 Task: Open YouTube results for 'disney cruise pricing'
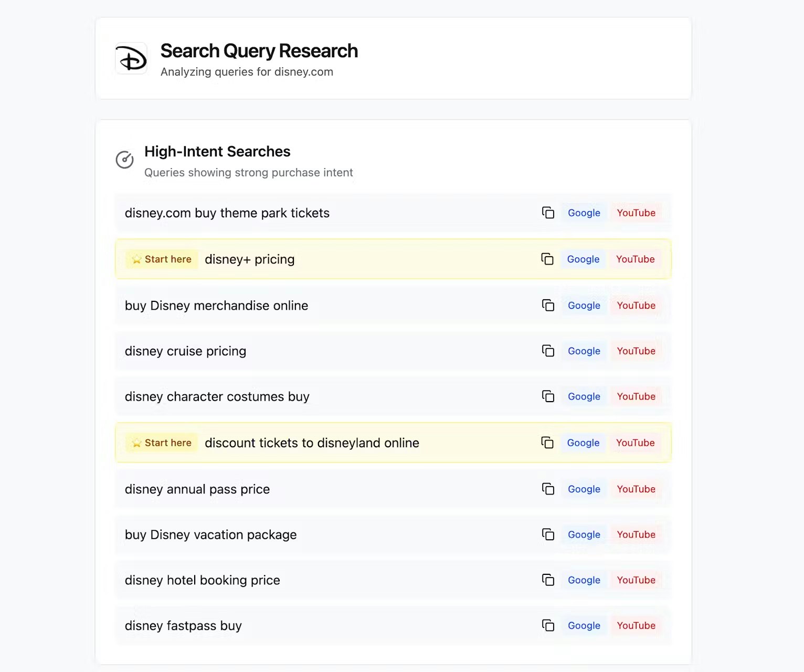[x=636, y=351]
